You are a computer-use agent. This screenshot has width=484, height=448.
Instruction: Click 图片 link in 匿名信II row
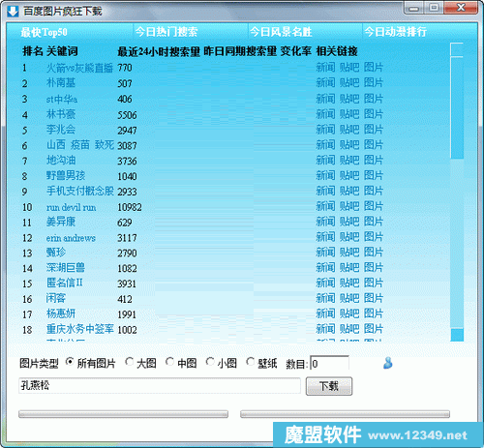374,283
